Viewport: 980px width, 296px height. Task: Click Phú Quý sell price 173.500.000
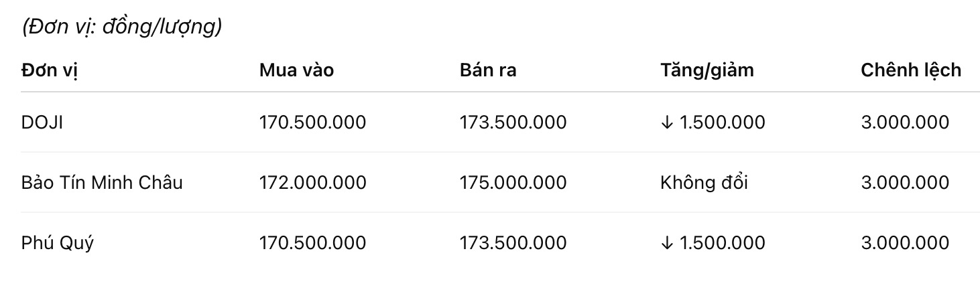pos(513,243)
